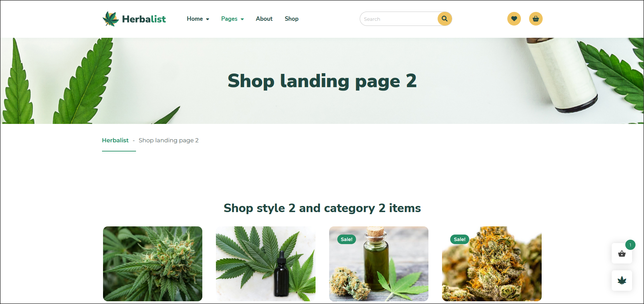Open the wishlist heart icon
The image size is (644, 304).
click(514, 19)
